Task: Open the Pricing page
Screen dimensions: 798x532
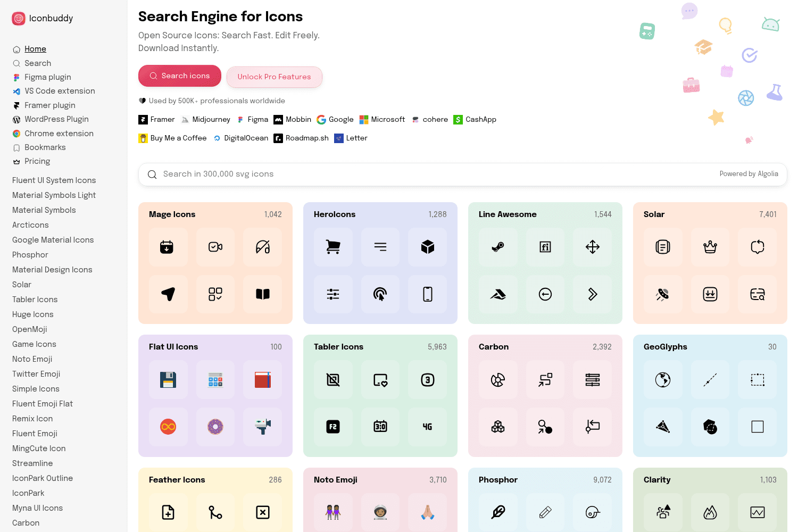Action: click(37, 161)
